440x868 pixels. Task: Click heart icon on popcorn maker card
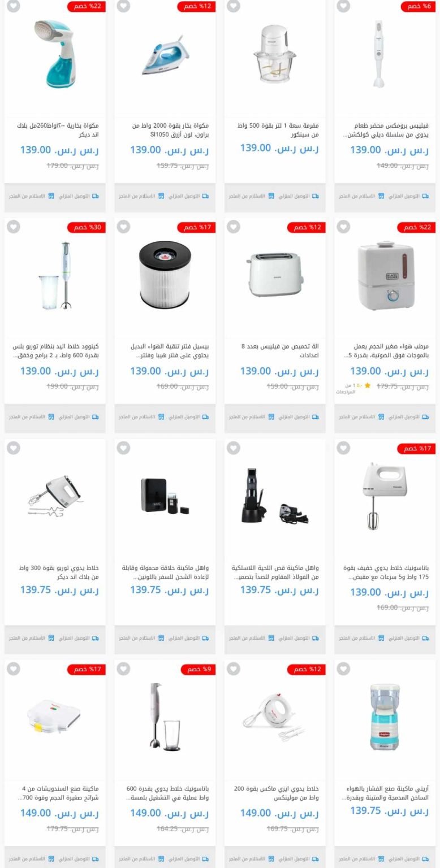pyautogui.click(x=343, y=669)
